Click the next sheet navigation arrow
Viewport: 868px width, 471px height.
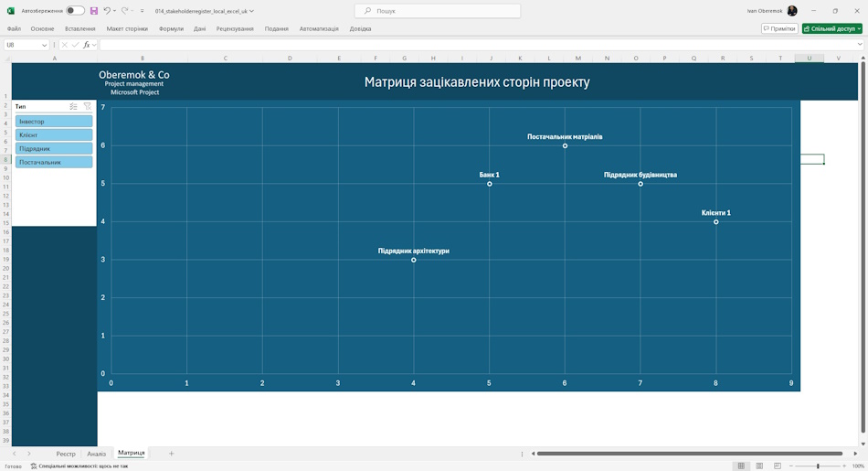[x=29, y=454]
